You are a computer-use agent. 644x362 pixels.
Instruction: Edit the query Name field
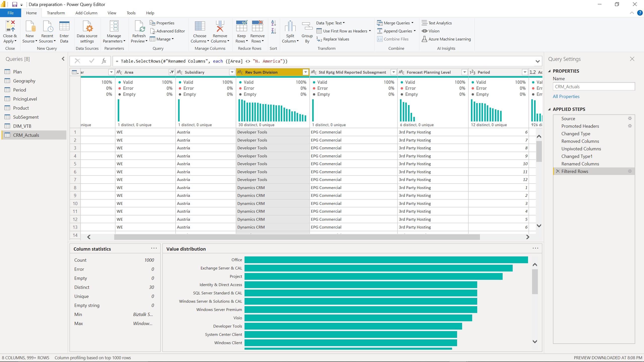[x=593, y=86]
